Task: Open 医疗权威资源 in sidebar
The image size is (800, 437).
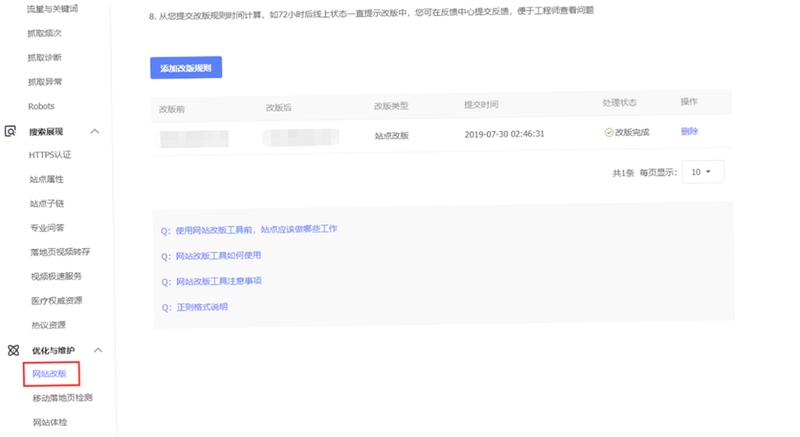Action: 57,301
